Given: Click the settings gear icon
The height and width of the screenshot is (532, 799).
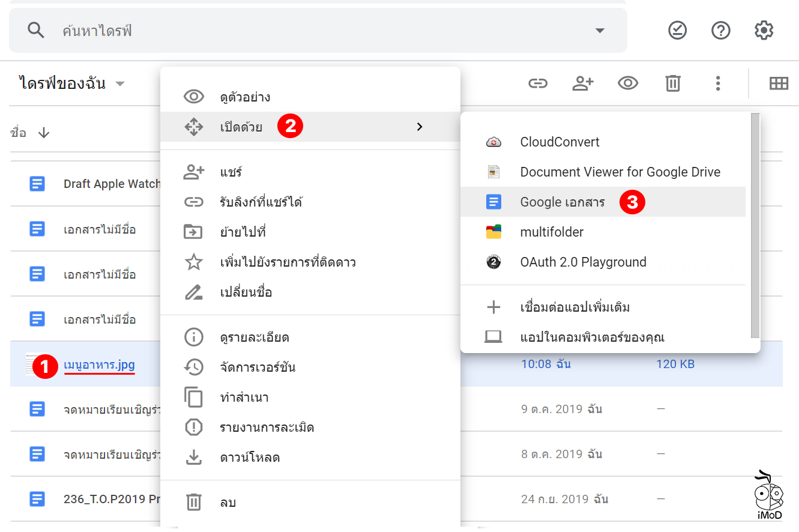Looking at the screenshot, I should [764, 30].
